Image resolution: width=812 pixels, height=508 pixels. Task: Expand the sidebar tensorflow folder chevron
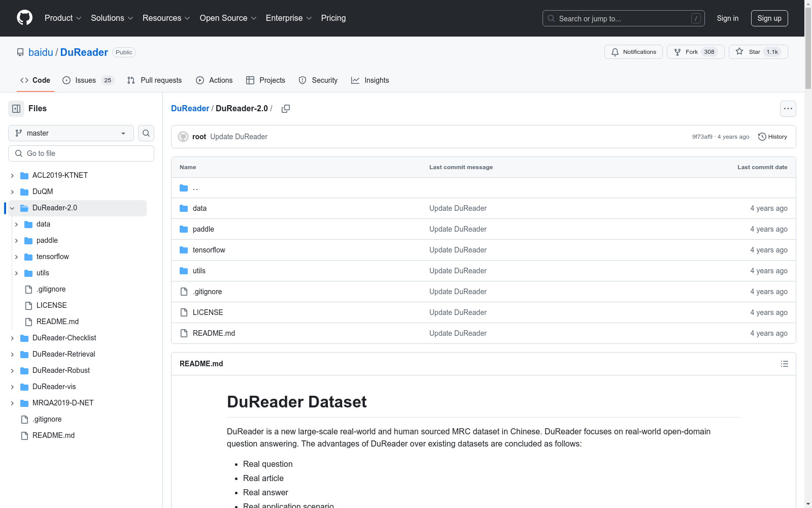point(16,257)
